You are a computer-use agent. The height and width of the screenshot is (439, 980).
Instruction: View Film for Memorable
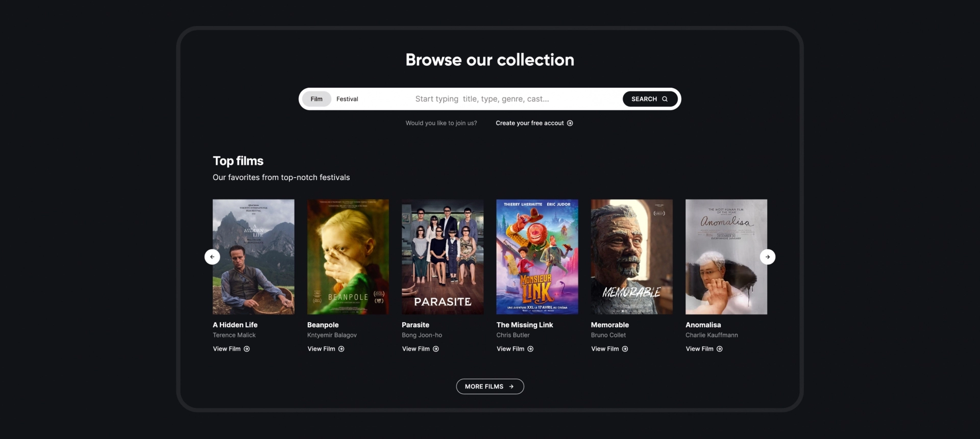[x=609, y=349]
